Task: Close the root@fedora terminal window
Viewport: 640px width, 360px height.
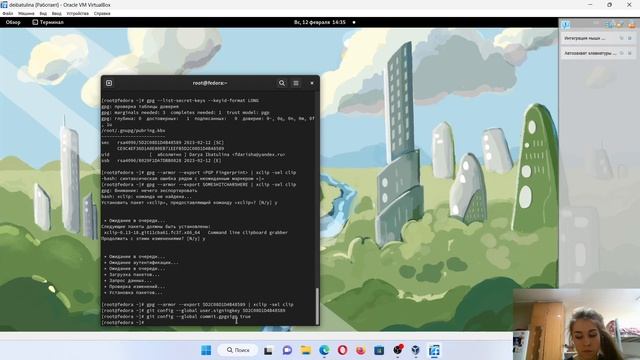Action: (x=312, y=83)
